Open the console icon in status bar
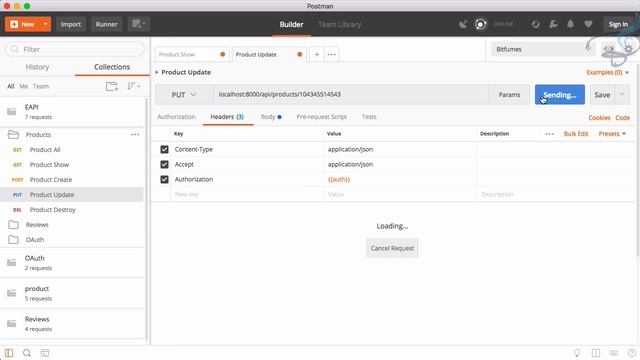 tap(45, 353)
